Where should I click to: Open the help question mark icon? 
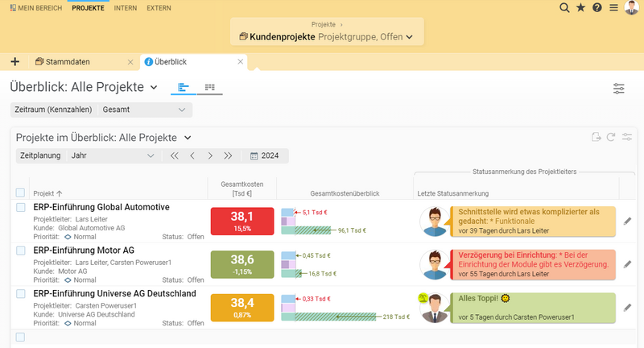click(597, 8)
